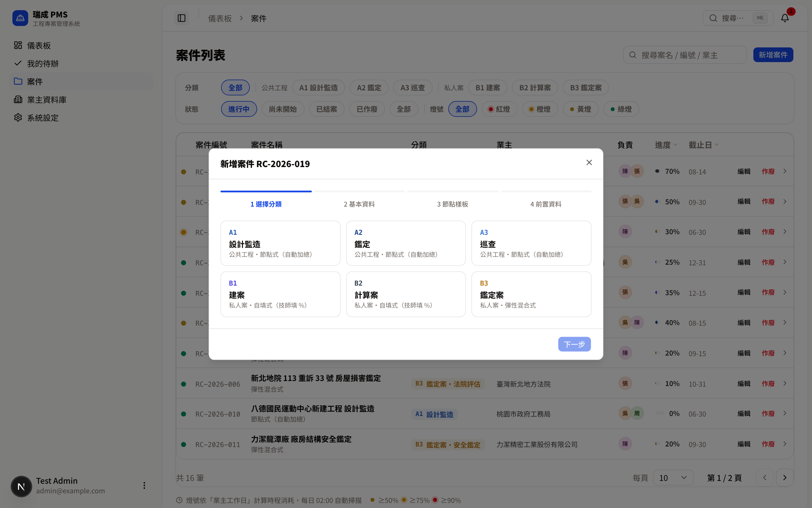The image size is (812, 508).
Task: Click the 系統設定 gear icon
Action: (18, 118)
